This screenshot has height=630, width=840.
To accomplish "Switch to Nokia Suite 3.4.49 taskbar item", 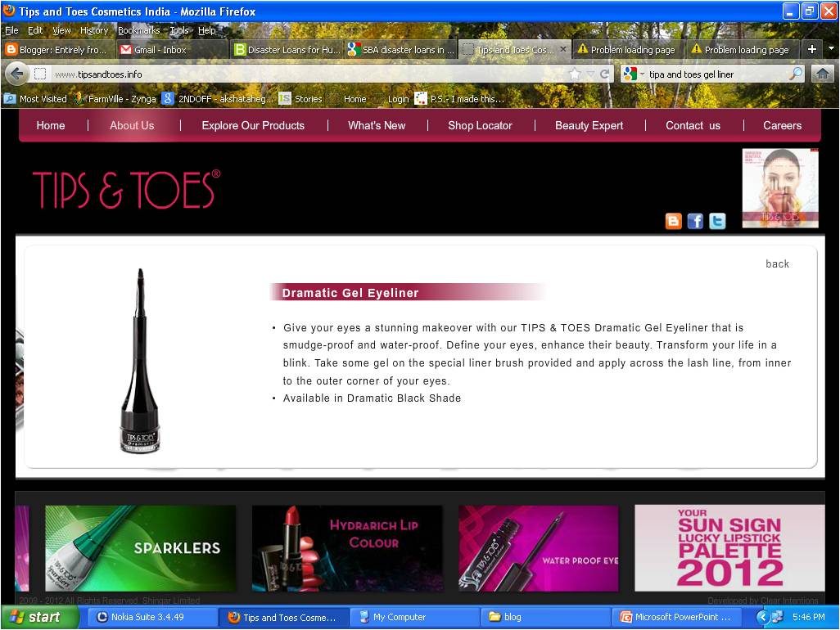I will [x=151, y=617].
